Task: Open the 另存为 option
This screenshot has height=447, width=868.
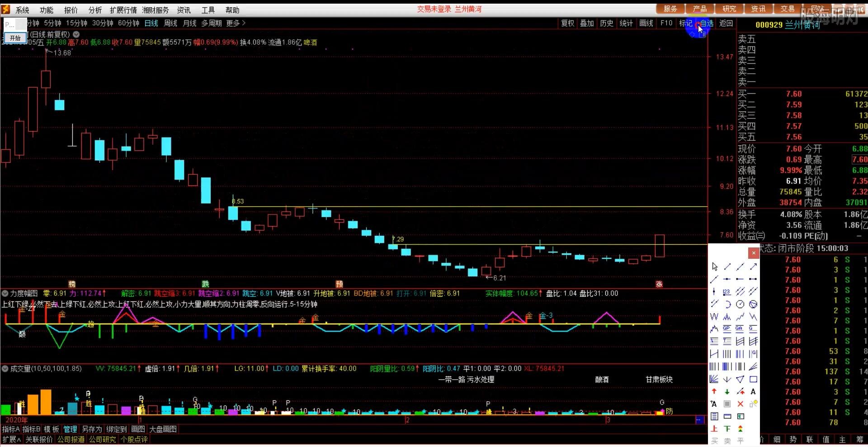Action: click(92, 429)
